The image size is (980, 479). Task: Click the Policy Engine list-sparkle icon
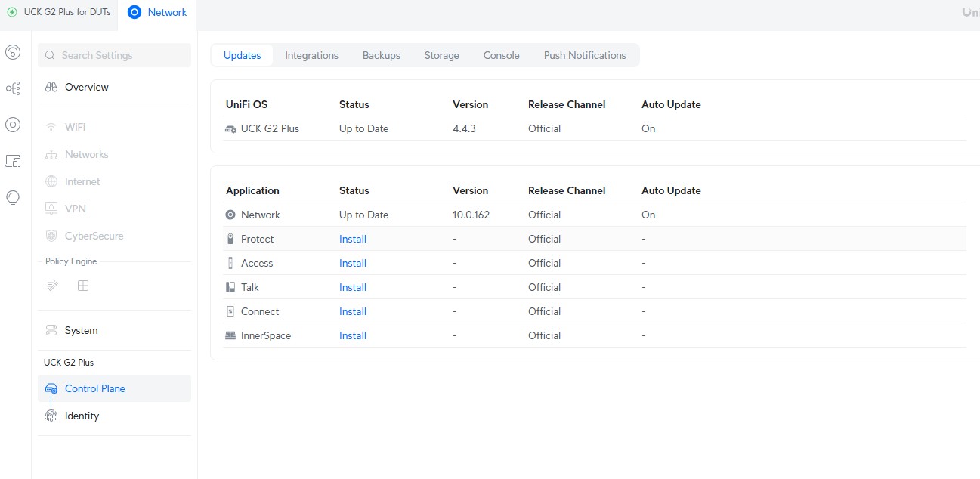click(52, 286)
